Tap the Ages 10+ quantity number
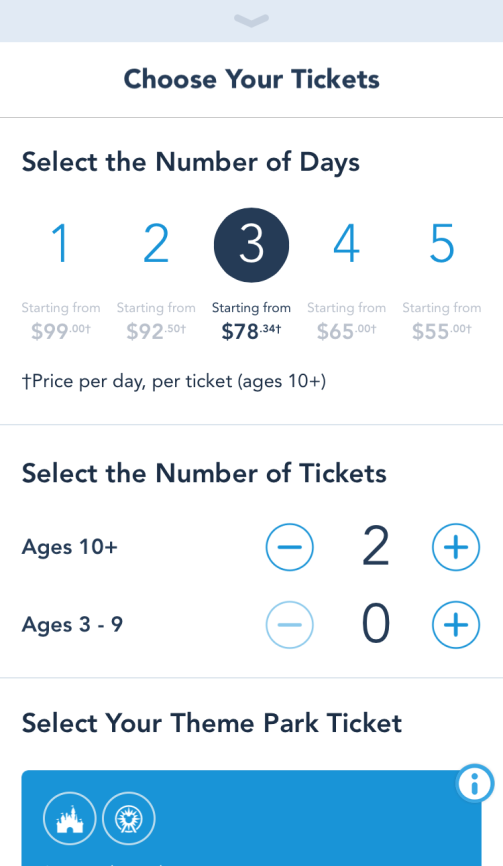 pyautogui.click(x=375, y=547)
